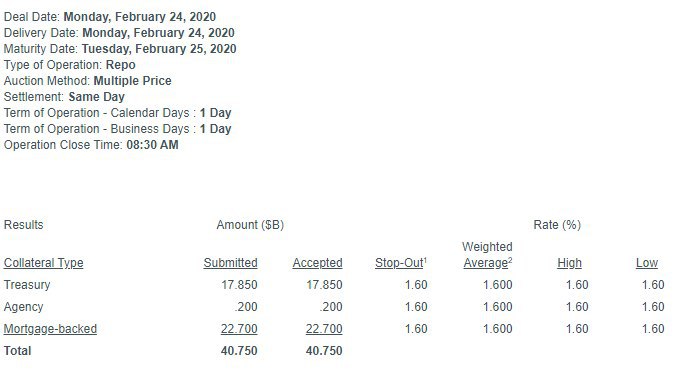
Task: Click the Submitted column header
Action: (x=230, y=263)
